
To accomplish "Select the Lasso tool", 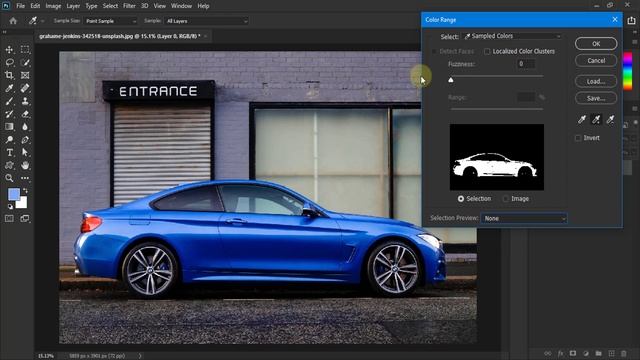I will point(9,62).
